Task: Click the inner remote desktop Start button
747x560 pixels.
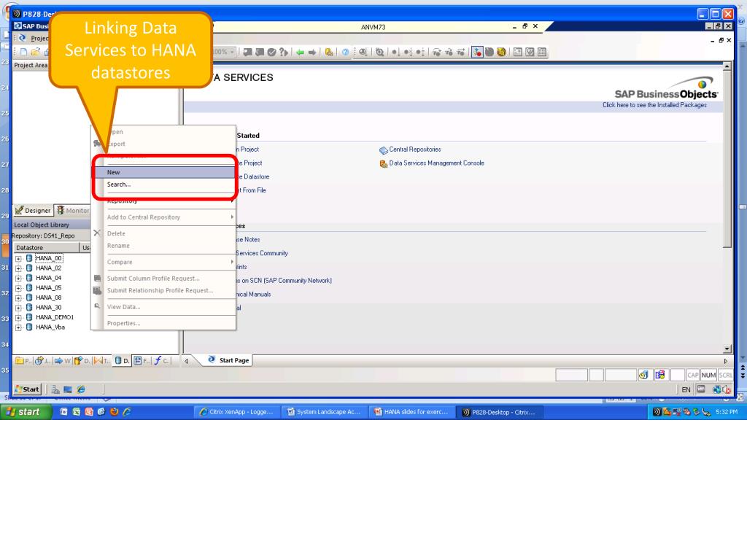Action: [27, 389]
